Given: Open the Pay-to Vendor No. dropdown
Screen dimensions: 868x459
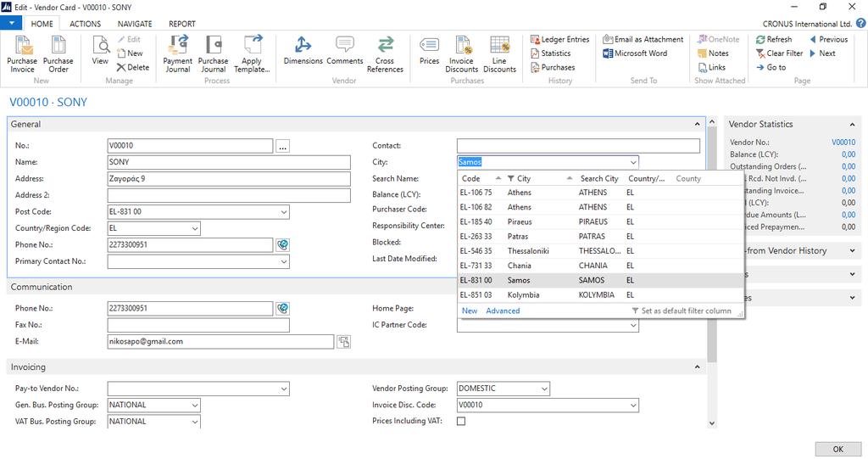Looking at the screenshot, I should click(284, 389).
